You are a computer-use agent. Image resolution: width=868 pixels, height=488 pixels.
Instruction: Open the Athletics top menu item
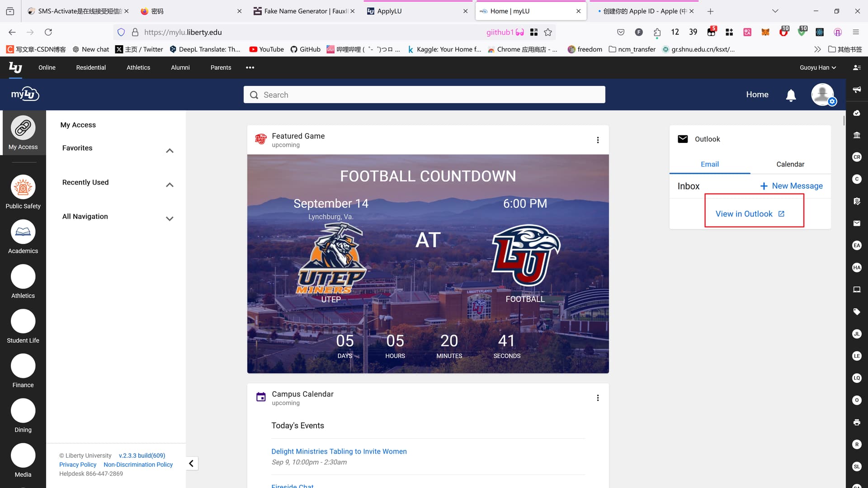pos(138,67)
